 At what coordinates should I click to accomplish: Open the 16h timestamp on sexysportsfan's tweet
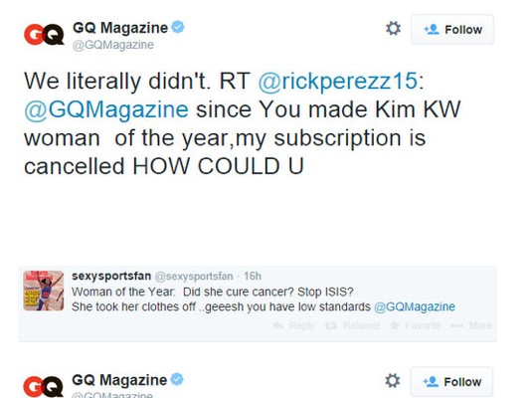coord(253,276)
